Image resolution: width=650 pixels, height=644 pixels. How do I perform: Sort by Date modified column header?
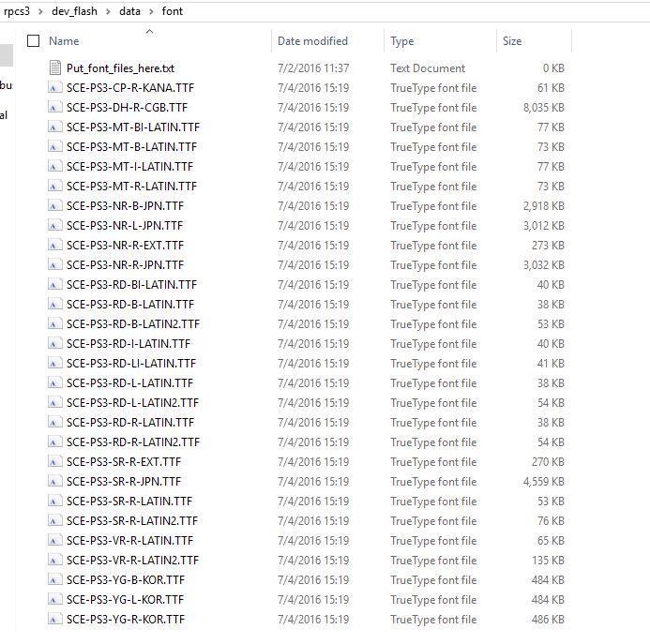click(312, 41)
